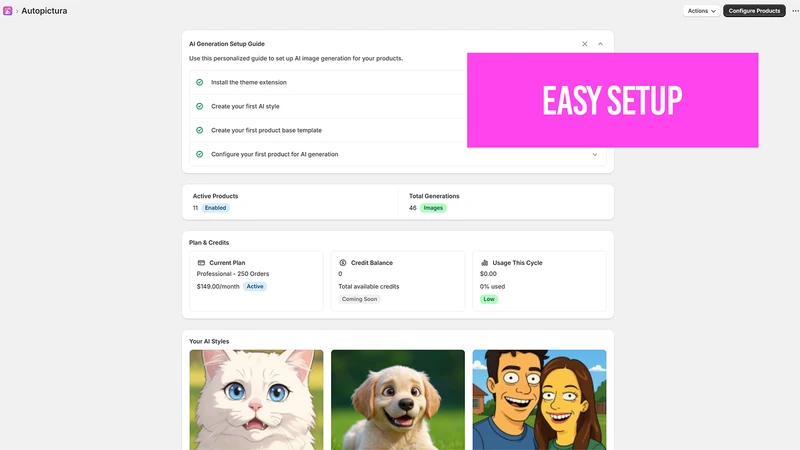This screenshot has width=800, height=450.
Task: Click the Usage This Cycle chart icon
Action: click(x=484, y=263)
